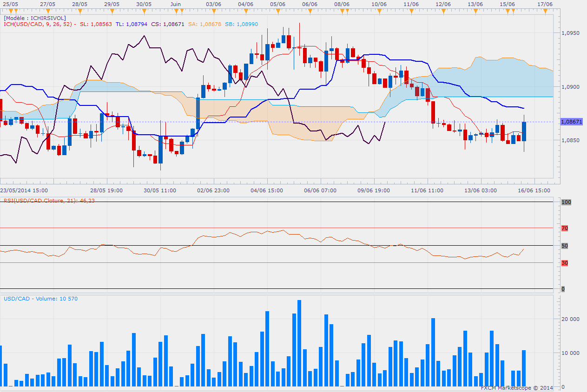Click the RSI "70" overbought level label

[565, 228]
